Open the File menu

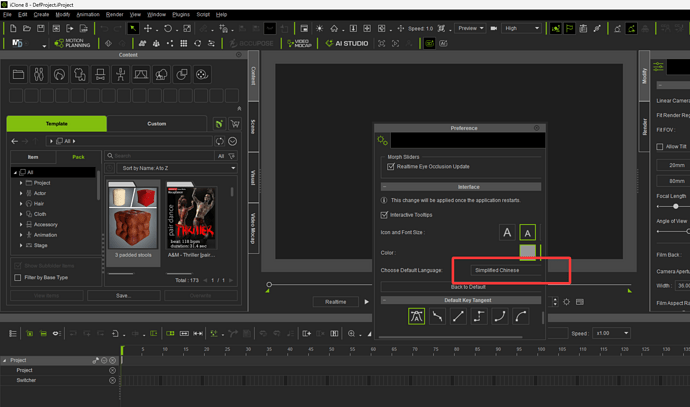coord(7,15)
